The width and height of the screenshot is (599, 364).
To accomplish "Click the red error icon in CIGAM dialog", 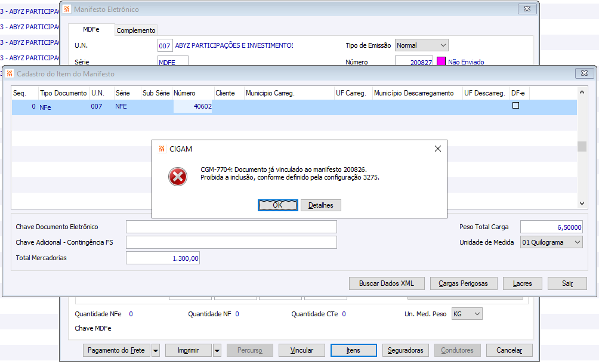I will point(178,177).
